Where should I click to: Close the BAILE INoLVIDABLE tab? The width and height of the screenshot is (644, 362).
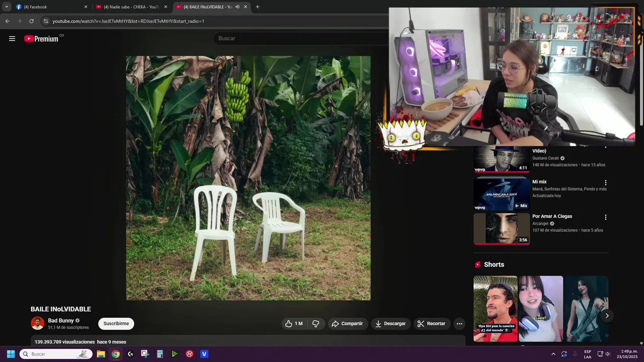click(x=246, y=7)
